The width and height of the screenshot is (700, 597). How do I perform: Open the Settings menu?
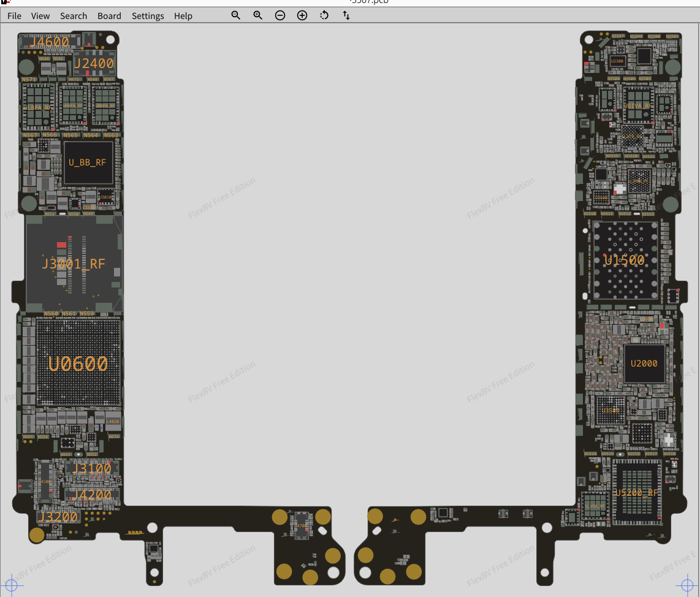pos(148,16)
